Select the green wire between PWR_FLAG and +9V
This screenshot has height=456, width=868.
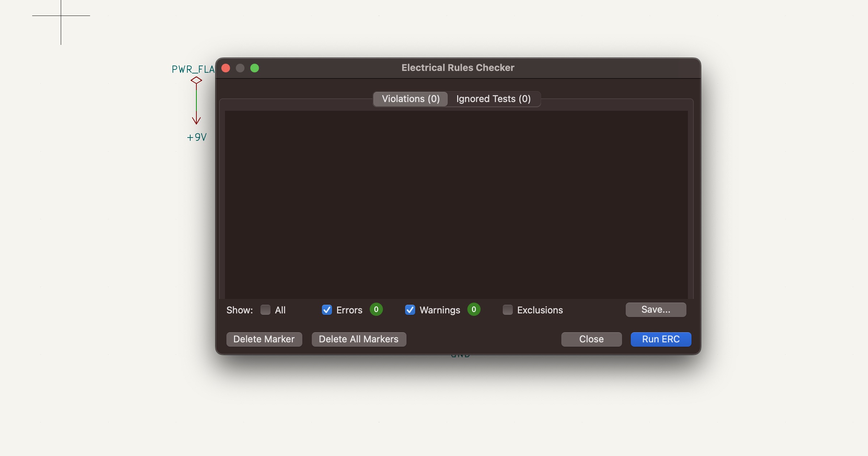(196, 100)
